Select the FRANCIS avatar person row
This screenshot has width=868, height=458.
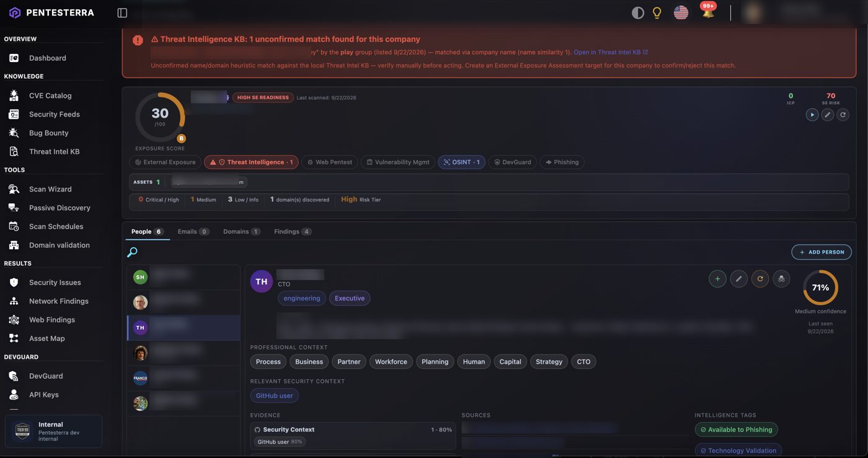pyautogui.click(x=184, y=377)
